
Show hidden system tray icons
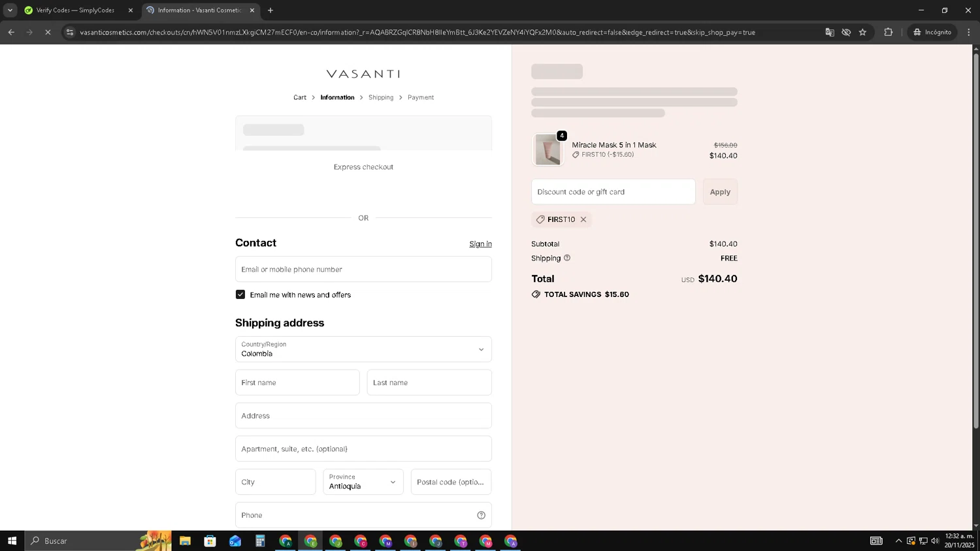[898, 541]
